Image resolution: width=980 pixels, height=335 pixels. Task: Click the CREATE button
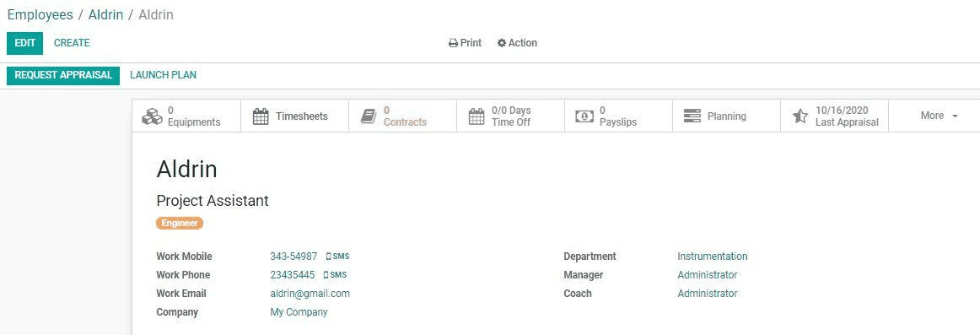(x=72, y=43)
